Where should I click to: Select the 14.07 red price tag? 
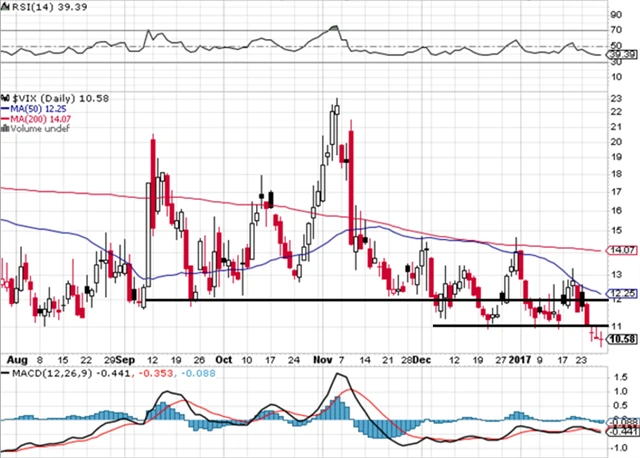[622, 250]
